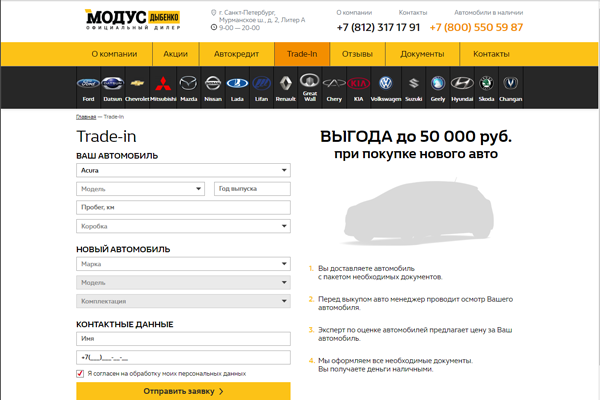Expand the new car Марка dropdown

(183, 264)
